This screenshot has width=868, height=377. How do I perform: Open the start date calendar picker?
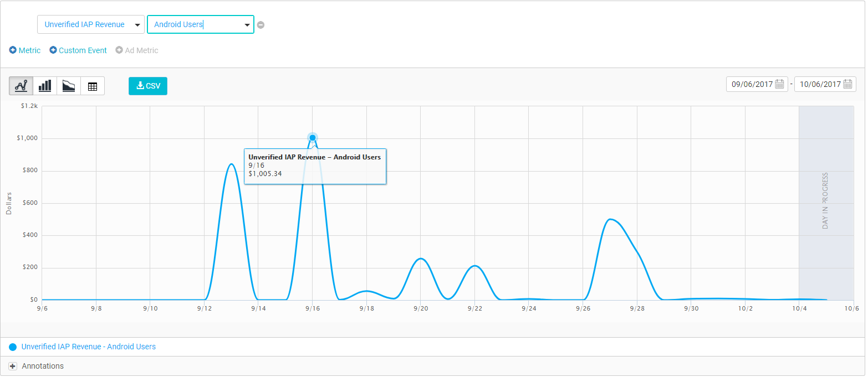(x=780, y=84)
